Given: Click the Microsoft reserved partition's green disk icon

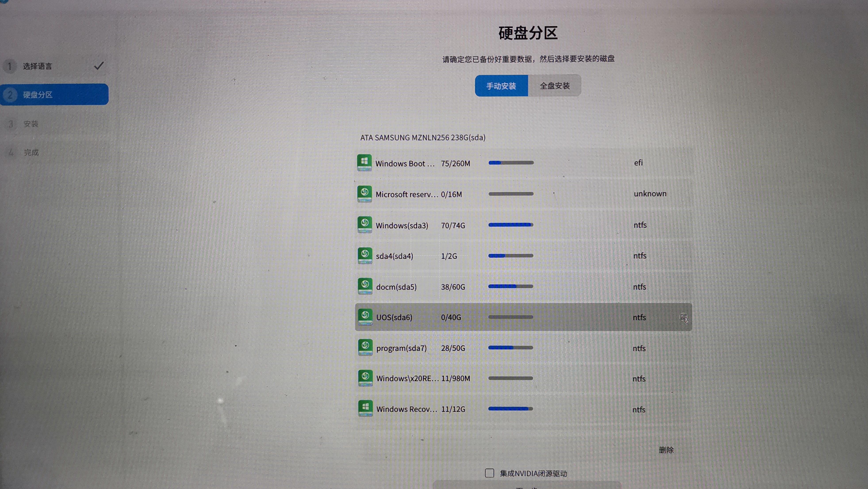Looking at the screenshot, I should click(365, 194).
